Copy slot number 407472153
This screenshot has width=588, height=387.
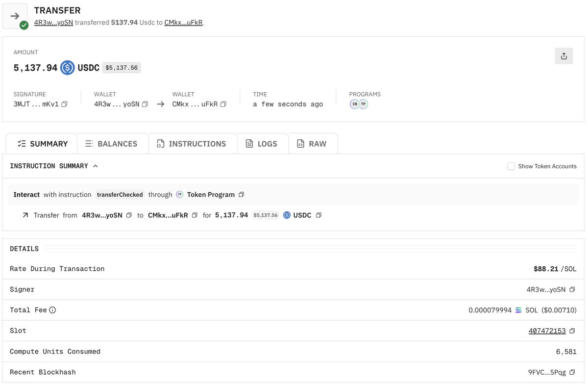point(571,331)
